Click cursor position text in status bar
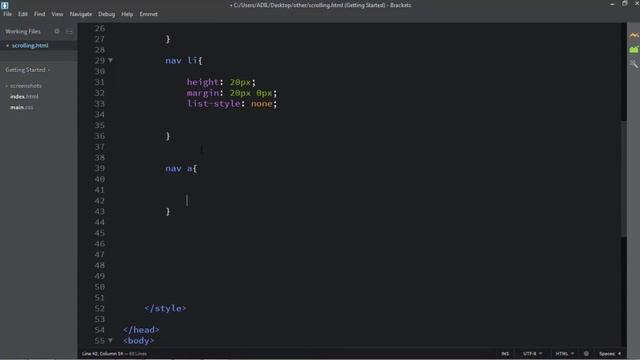 point(102,354)
